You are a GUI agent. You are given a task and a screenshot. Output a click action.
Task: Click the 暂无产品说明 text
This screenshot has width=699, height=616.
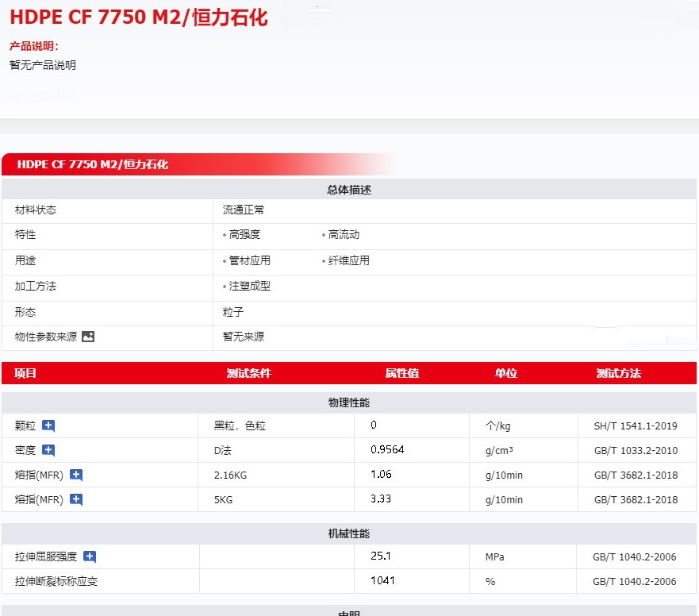[x=43, y=65]
